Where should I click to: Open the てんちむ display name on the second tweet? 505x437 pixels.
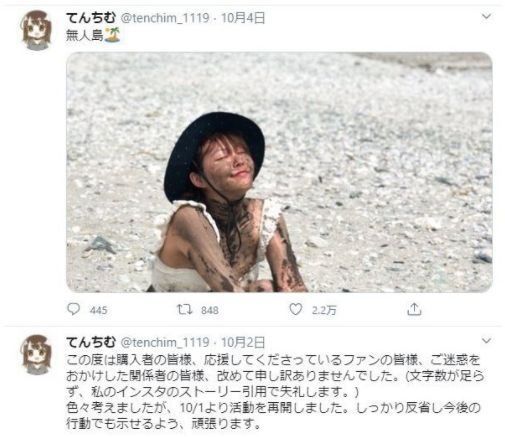[91, 342]
